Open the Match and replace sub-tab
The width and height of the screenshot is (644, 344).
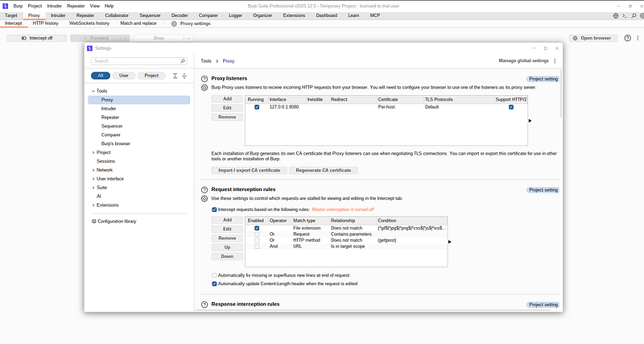138,23
